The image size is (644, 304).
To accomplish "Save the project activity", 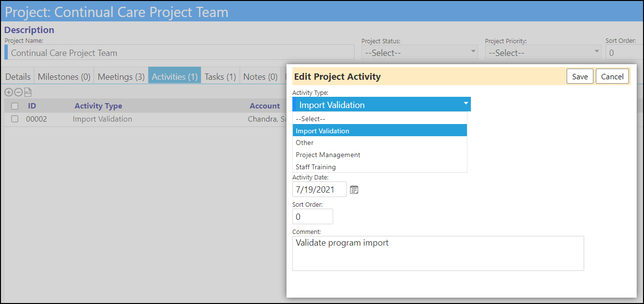I will [x=580, y=76].
